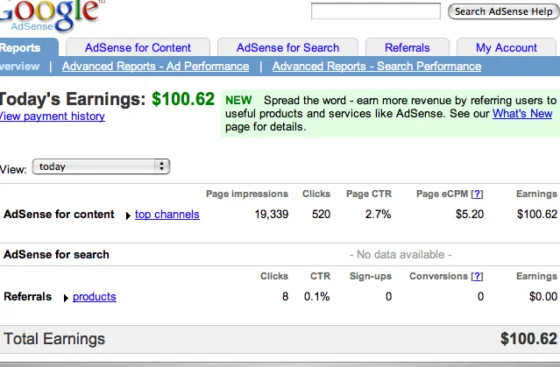Click the 19,339 page impressions value
560x367 pixels.
tap(271, 214)
